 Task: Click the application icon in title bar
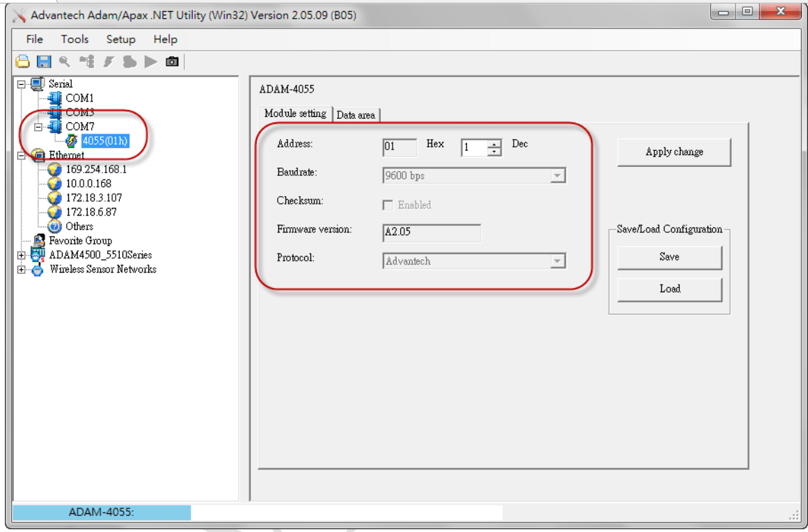(19, 15)
